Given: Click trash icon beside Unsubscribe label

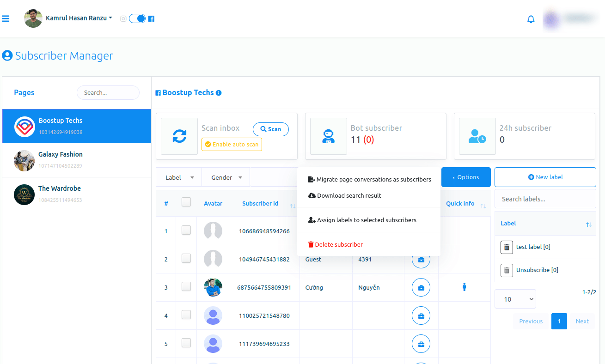Looking at the screenshot, I should [x=507, y=270].
